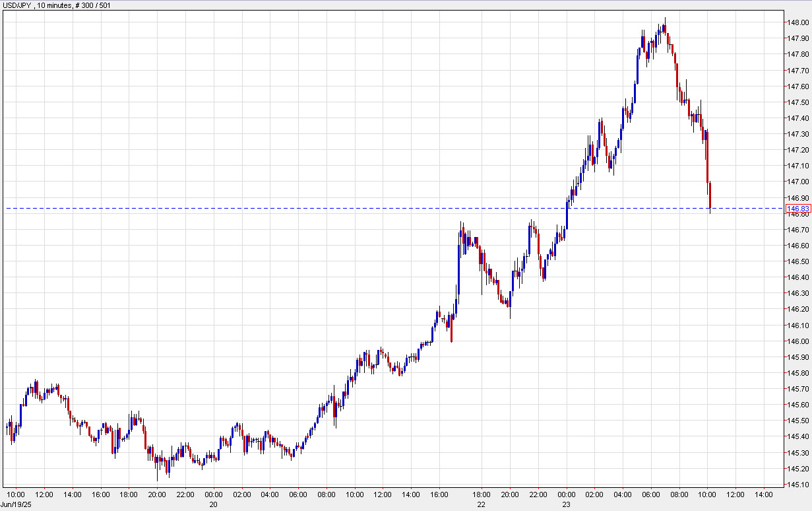Click the "20" date marker on the time axis
Screen dimensions: 812x511
point(214,503)
